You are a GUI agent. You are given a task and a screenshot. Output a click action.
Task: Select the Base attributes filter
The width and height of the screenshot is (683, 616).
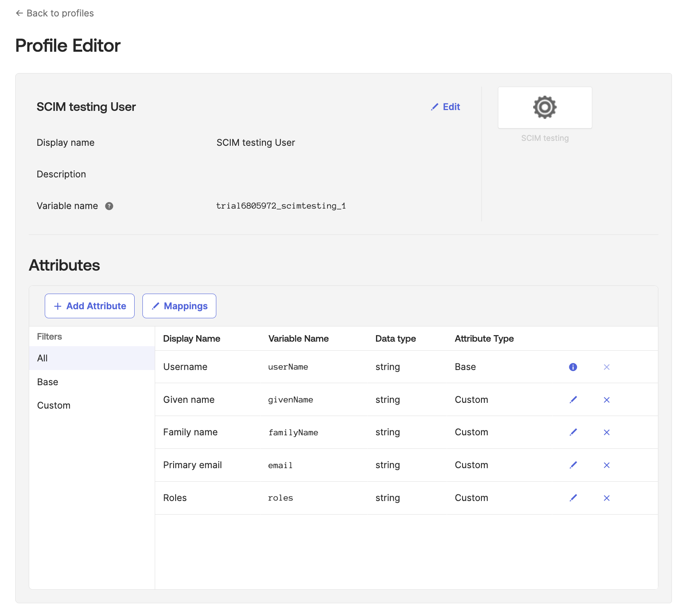(48, 382)
